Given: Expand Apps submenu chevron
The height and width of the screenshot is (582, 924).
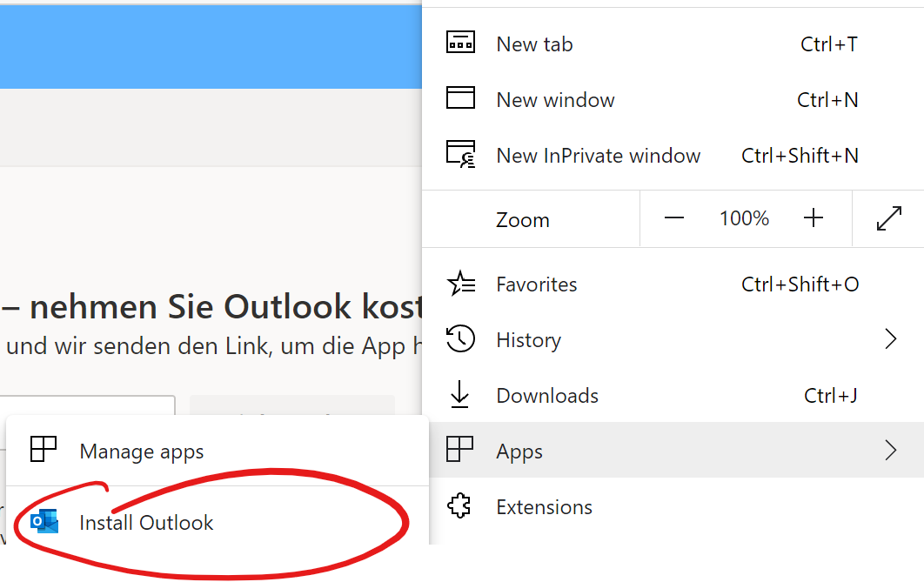Looking at the screenshot, I should 890,451.
